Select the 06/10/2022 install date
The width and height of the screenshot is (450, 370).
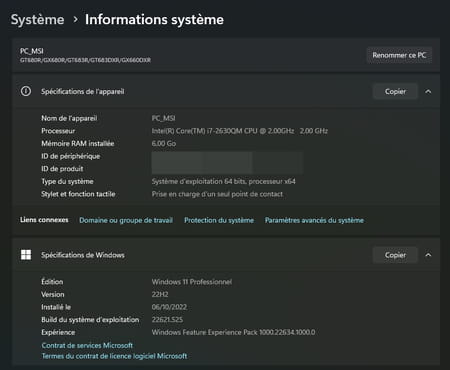click(169, 307)
